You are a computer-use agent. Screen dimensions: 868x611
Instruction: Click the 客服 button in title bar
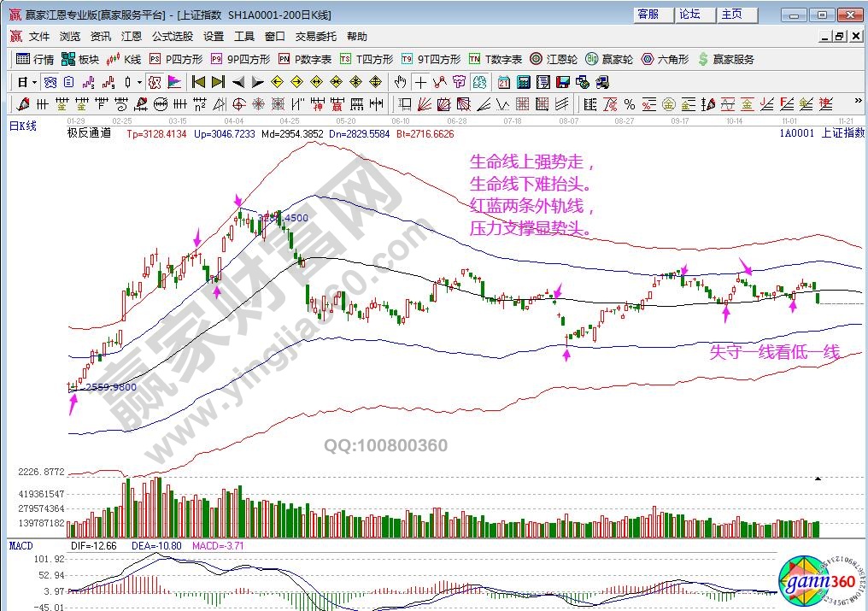pyautogui.click(x=648, y=15)
